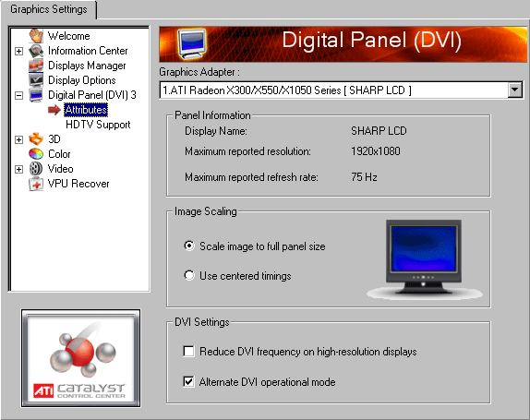The width and height of the screenshot is (530, 420).
Task: Click the Information Center magnifier icon
Action: coord(36,51)
